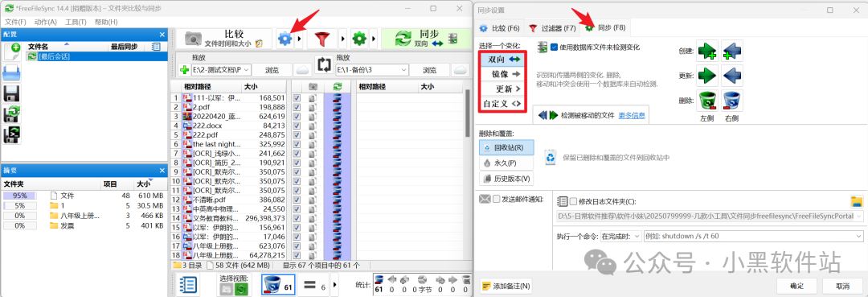Click the 比较 compare button

pyautogui.click(x=223, y=39)
